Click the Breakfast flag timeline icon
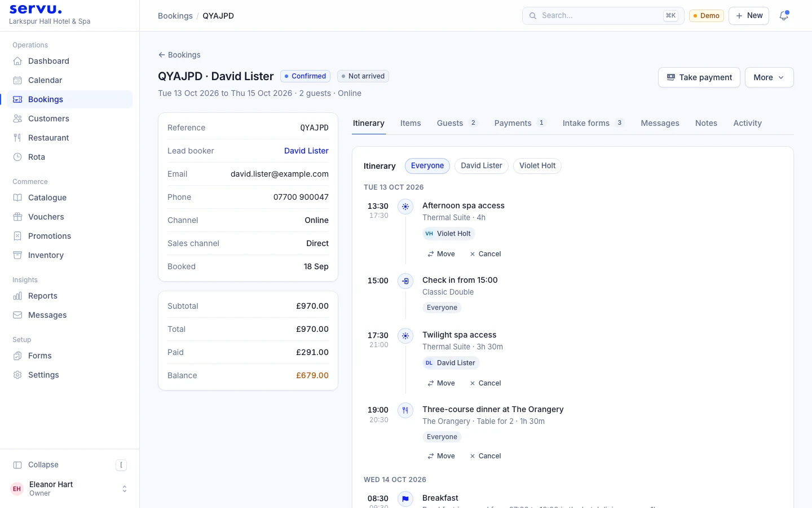 (405, 499)
